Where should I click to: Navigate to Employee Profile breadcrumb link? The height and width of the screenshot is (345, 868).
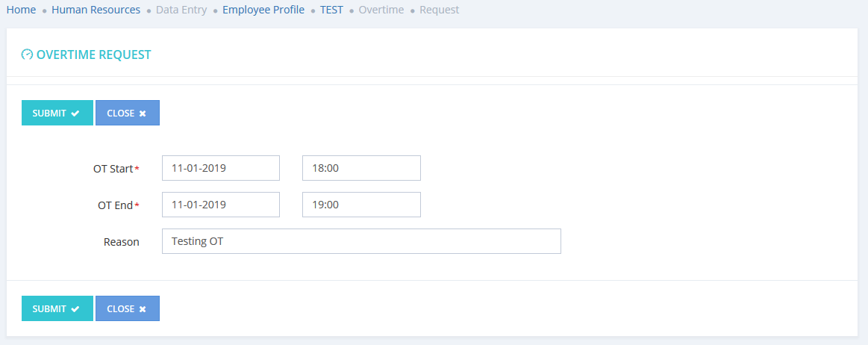tap(263, 10)
